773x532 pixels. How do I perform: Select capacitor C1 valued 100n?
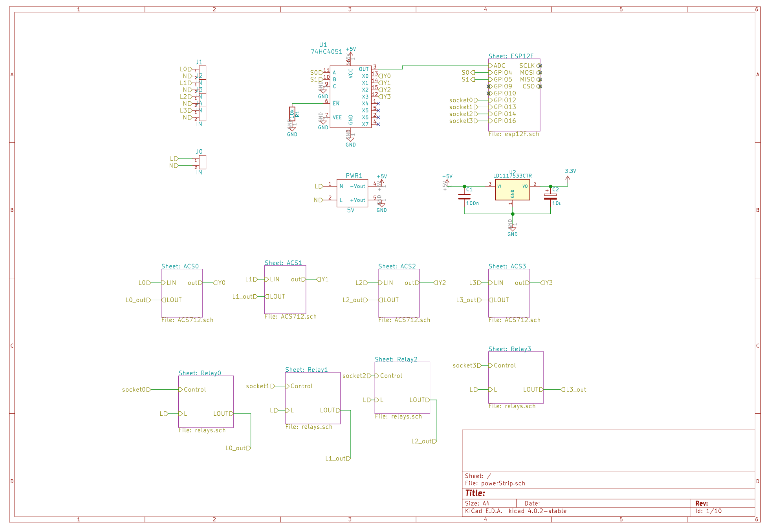pos(463,196)
